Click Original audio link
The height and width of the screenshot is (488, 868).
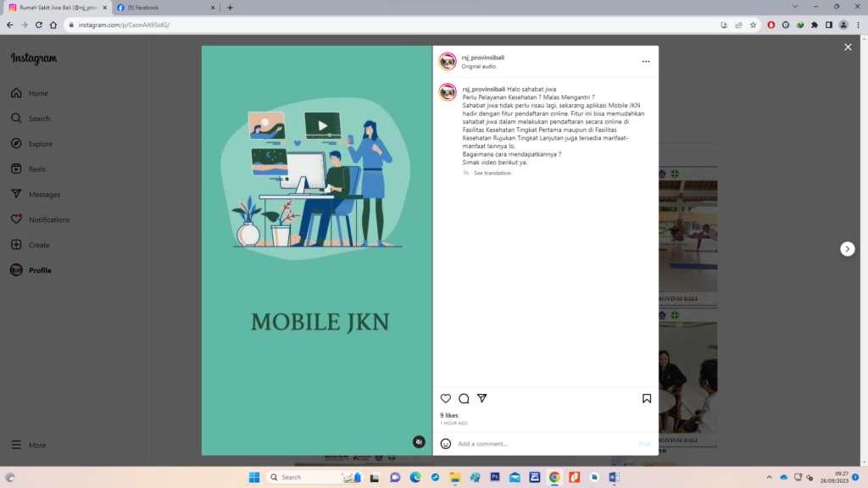click(x=479, y=66)
